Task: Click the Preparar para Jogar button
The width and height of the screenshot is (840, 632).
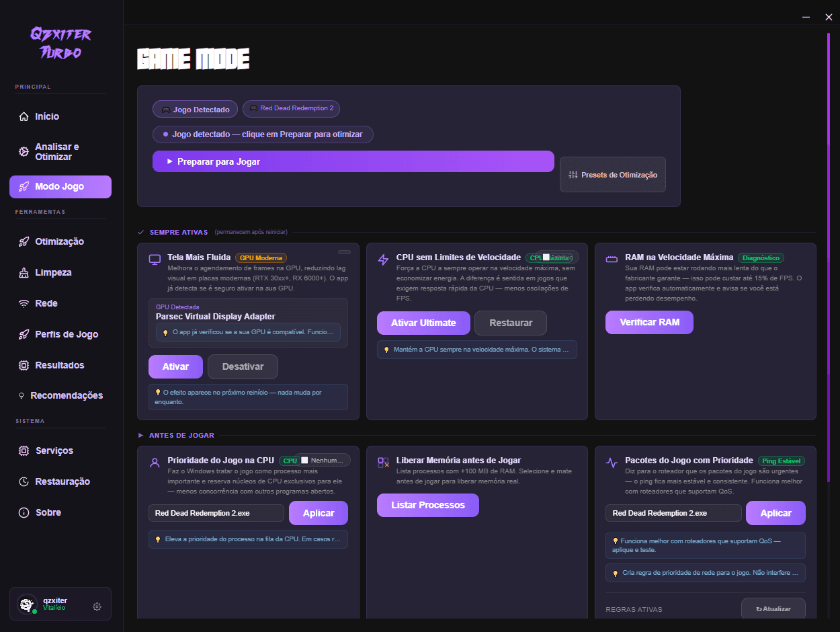Action: [x=353, y=161]
